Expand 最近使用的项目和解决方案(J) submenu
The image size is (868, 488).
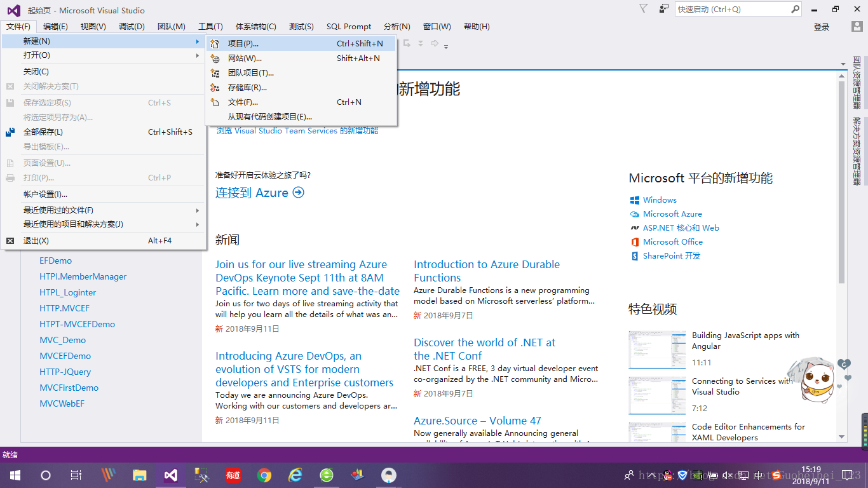[104, 224]
